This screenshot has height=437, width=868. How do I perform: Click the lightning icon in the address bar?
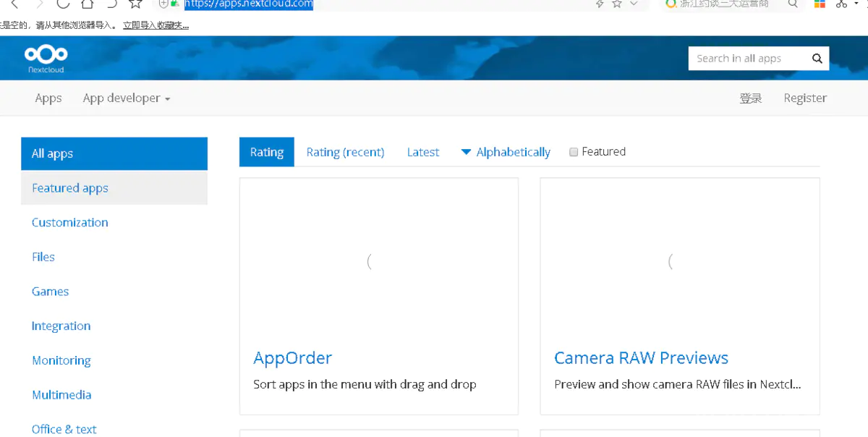[x=599, y=4]
